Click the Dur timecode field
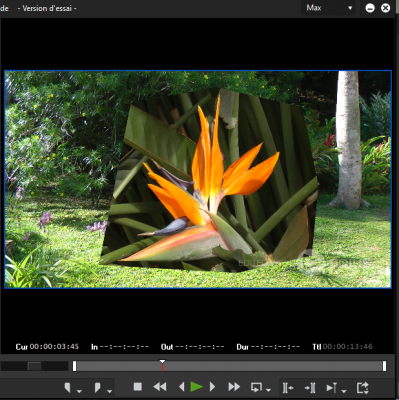The height and width of the screenshot is (400, 399). pos(275,347)
